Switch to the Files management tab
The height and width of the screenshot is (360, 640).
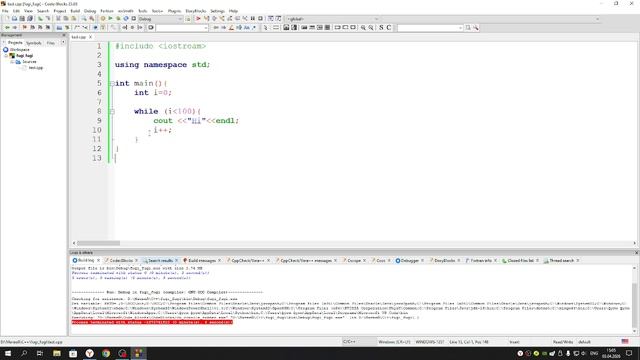[51, 43]
